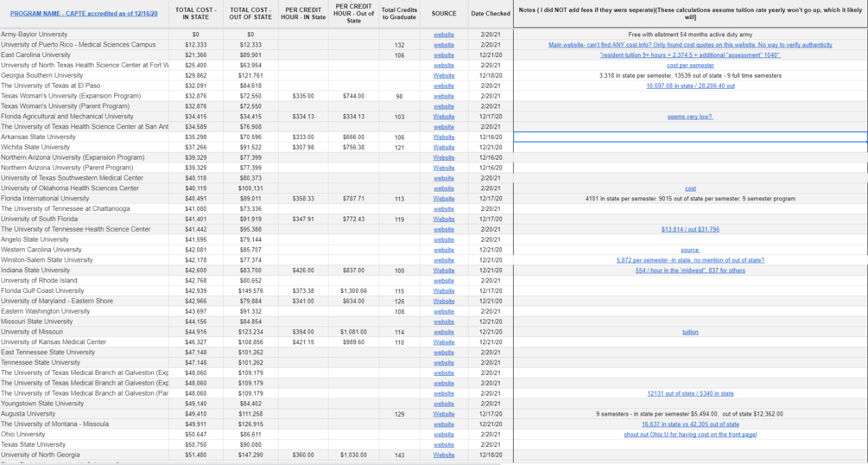Open the '$13,814 / out $31,796' note link
The height and width of the screenshot is (465, 868).
click(690, 229)
